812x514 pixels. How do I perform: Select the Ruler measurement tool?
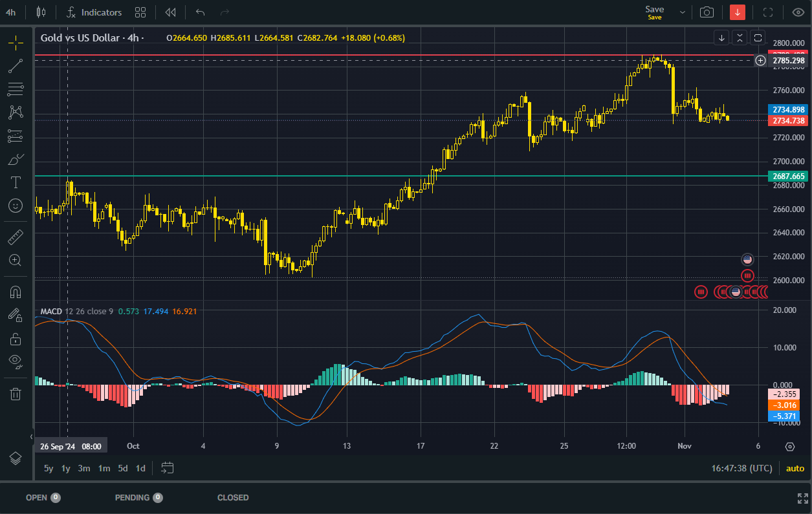(16, 237)
